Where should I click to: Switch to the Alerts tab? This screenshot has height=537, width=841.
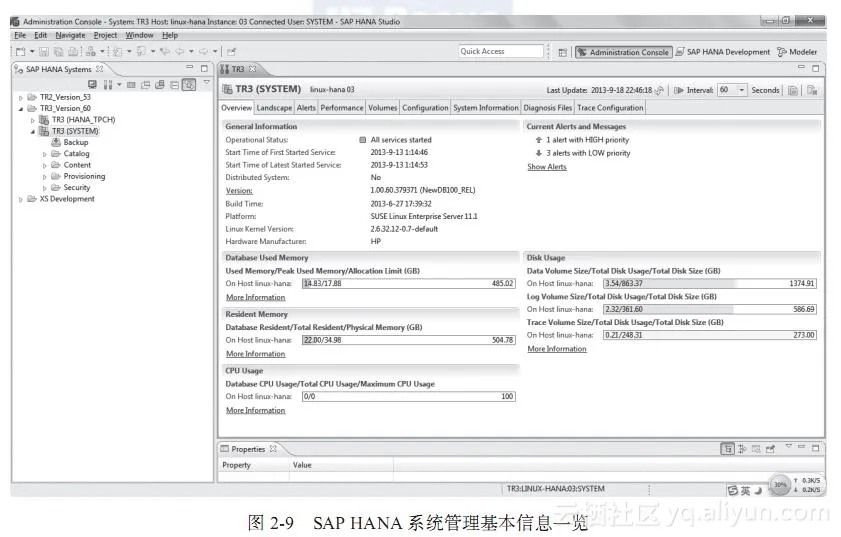point(306,108)
